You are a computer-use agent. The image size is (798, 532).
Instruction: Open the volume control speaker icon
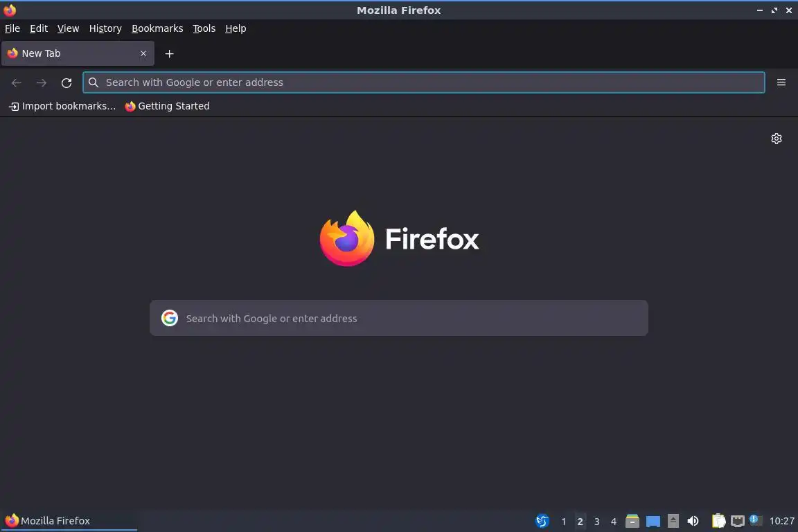(693, 521)
